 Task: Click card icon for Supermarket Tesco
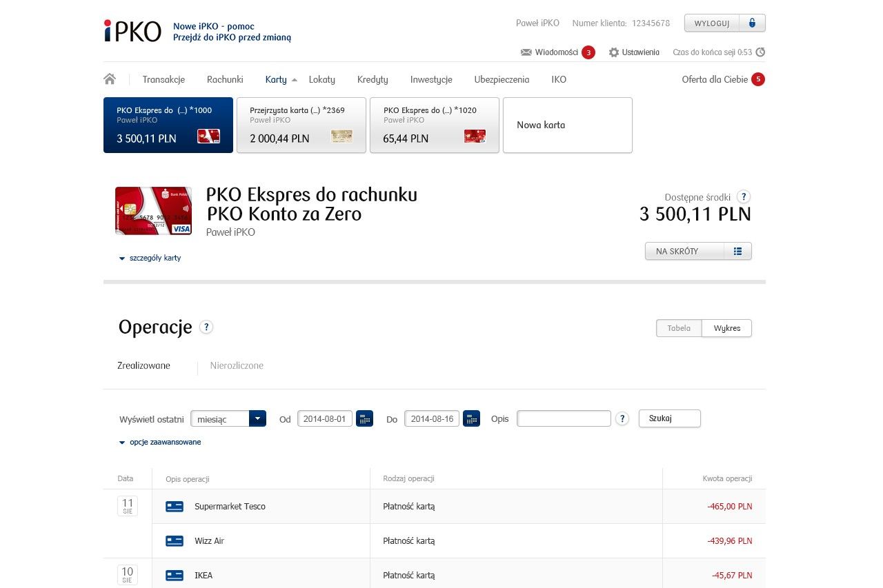tap(175, 507)
